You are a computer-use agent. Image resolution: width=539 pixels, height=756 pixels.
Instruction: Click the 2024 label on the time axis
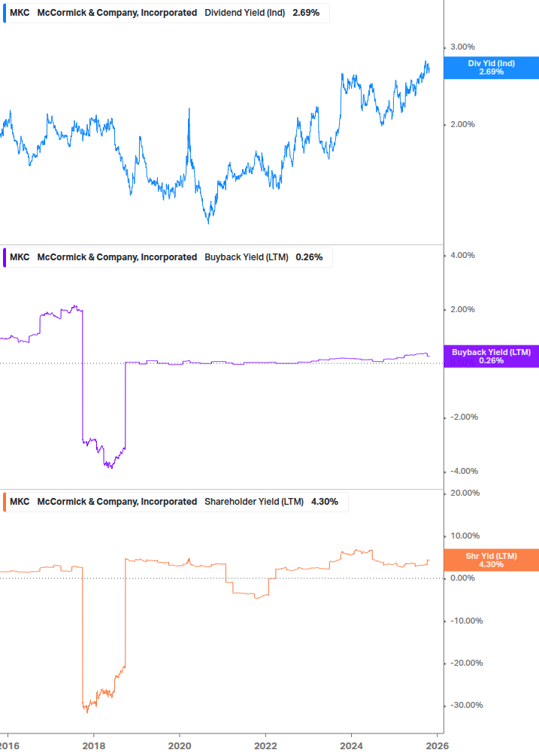tap(352, 745)
